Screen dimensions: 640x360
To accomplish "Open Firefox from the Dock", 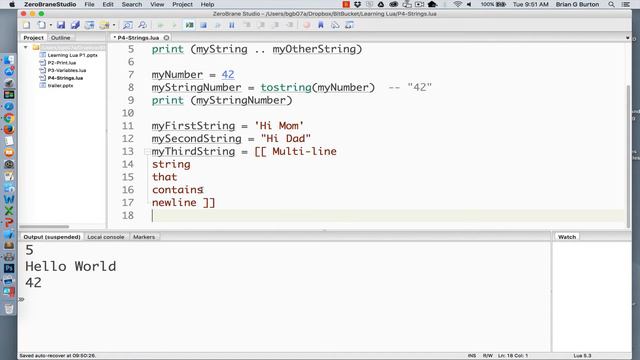I will pyautogui.click(x=9, y=129).
